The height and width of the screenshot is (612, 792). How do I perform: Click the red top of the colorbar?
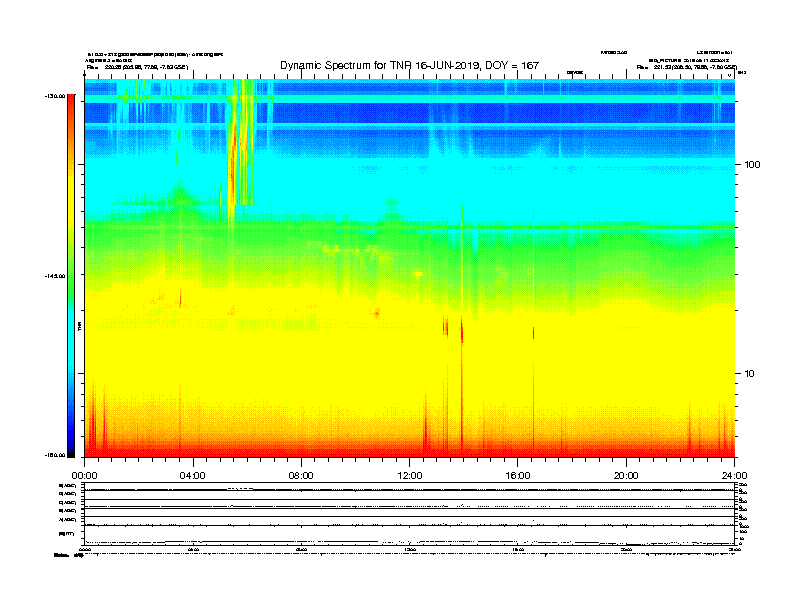tap(71, 104)
